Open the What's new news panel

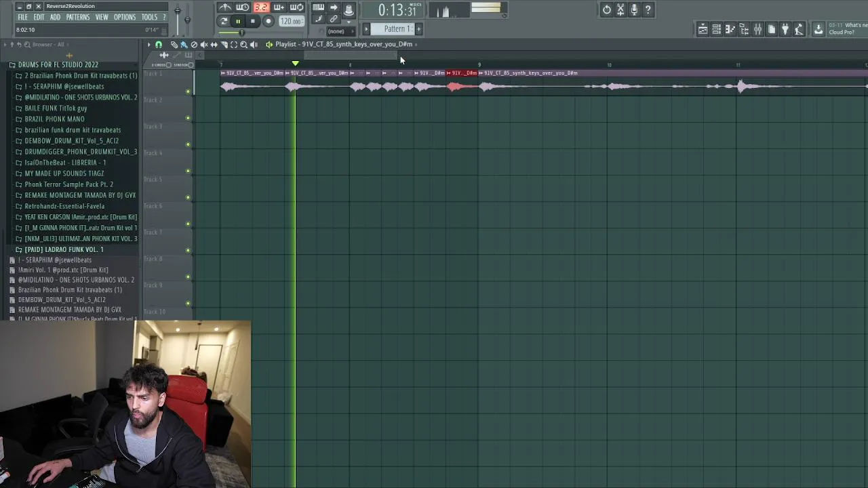(848, 29)
